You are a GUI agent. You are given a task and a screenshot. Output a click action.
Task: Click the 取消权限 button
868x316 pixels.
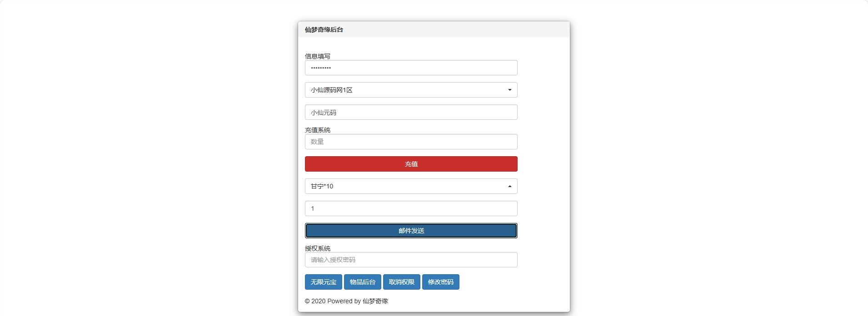coord(401,282)
